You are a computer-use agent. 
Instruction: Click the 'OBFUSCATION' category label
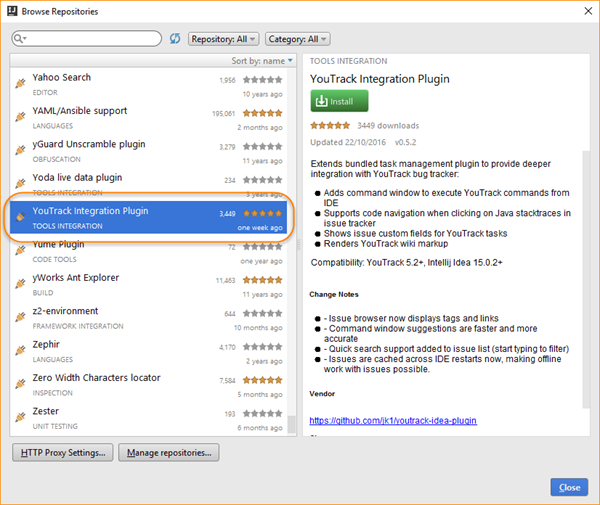pos(57,159)
